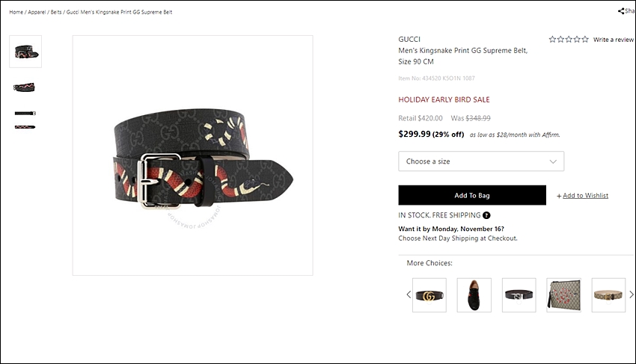Click the fifth rating star
The width and height of the screenshot is (636, 364).
click(585, 40)
